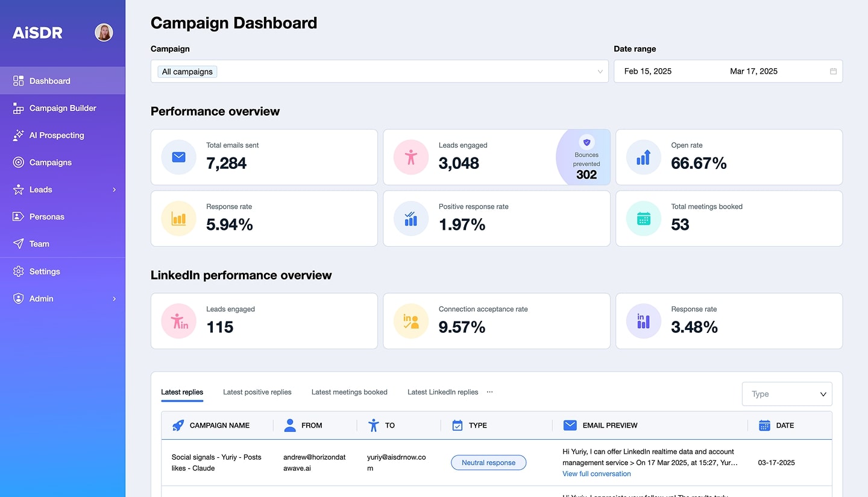Image resolution: width=868 pixels, height=497 pixels.
Task: Click the calendar icon in Date range
Action: pos(833,71)
